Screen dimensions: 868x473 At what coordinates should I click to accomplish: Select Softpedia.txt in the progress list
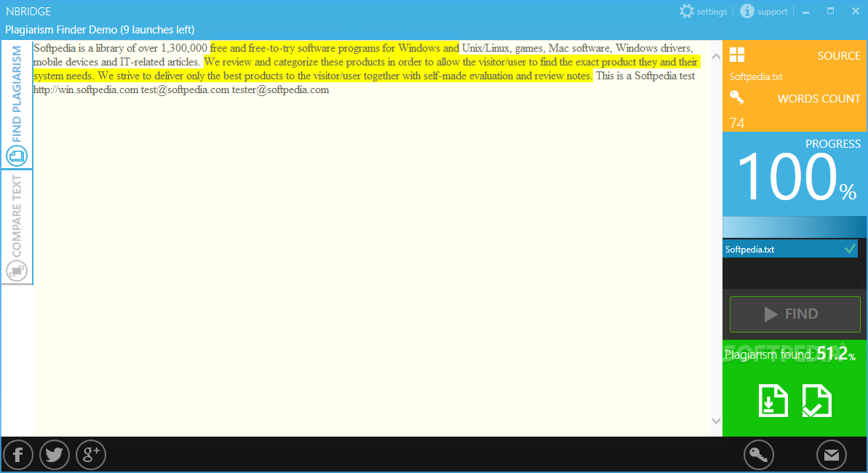click(x=790, y=250)
